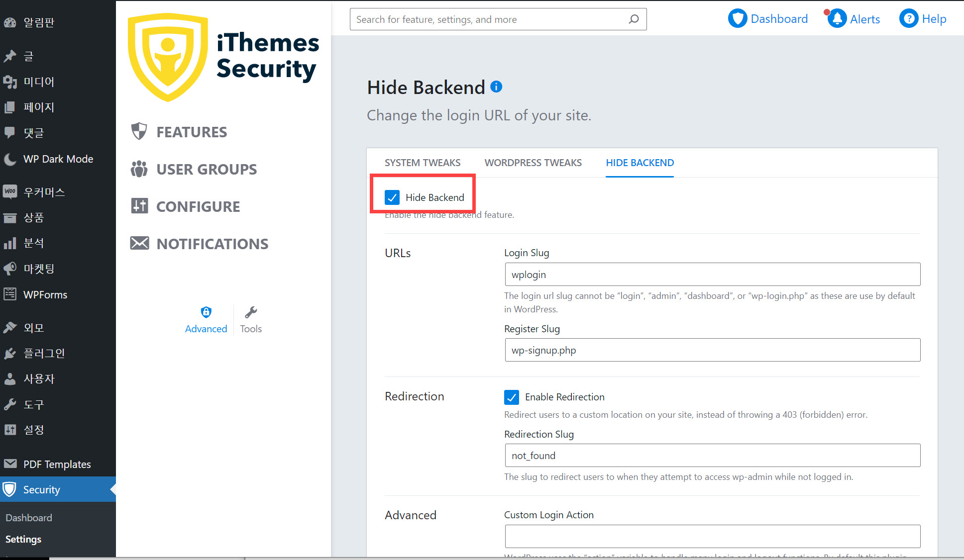Click the search magnifier icon
The width and height of the screenshot is (964, 560).
click(x=634, y=19)
